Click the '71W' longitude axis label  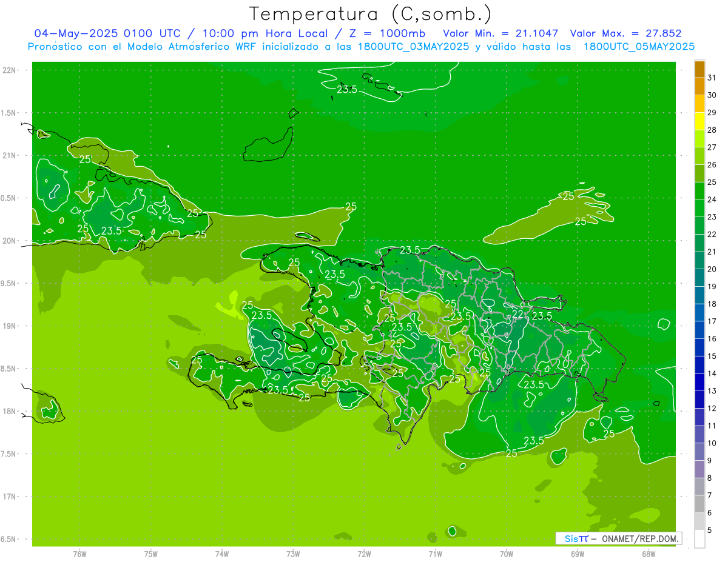tap(435, 554)
